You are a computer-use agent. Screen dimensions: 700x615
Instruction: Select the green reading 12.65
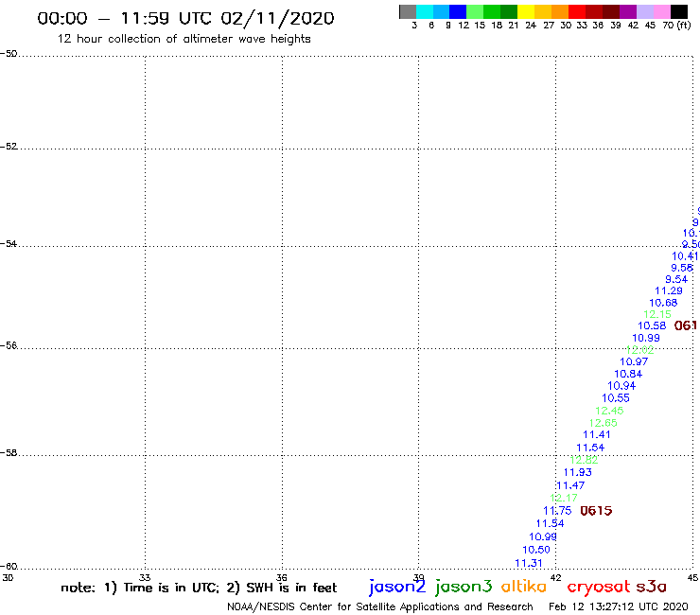[x=604, y=423]
